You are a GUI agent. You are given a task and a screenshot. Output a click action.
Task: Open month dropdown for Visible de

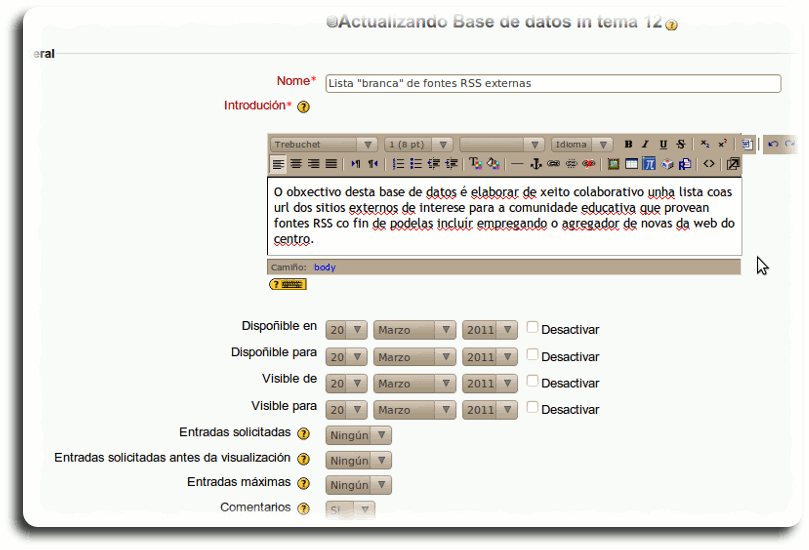pyautogui.click(x=415, y=383)
